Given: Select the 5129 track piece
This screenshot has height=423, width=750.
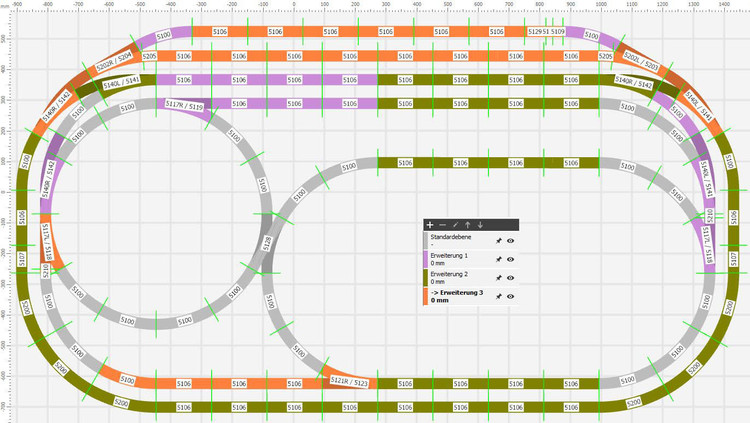Looking at the screenshot, I should tap(535, 32).
